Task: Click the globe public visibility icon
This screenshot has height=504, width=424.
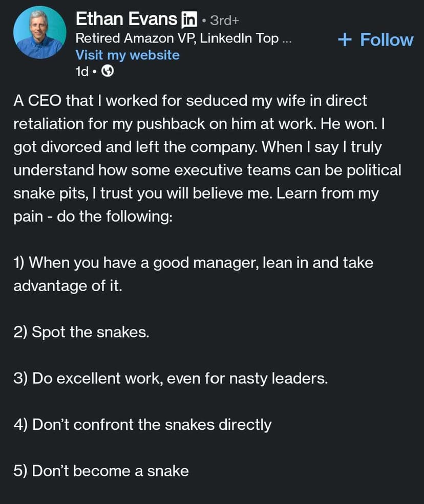Action: click(x=108, y=72)
